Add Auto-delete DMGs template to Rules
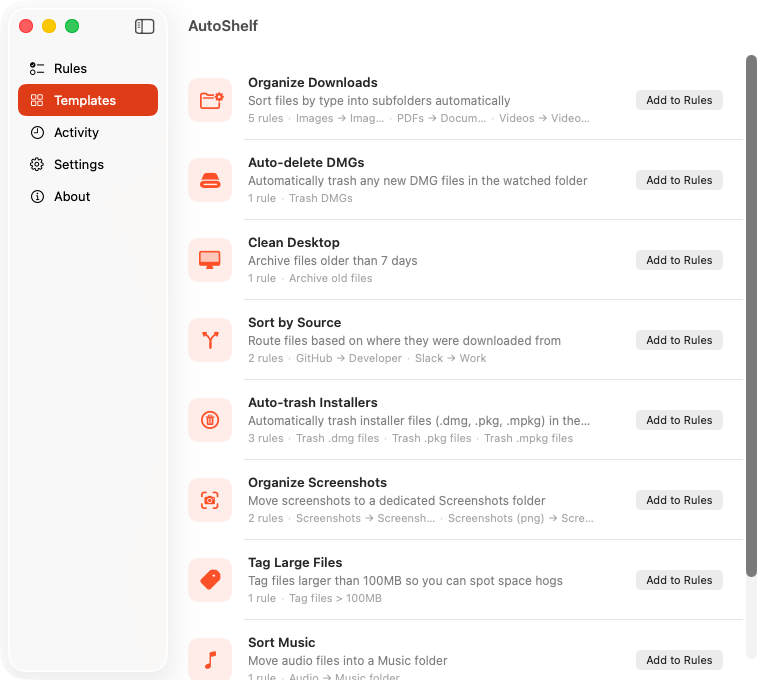760x680 pixels. click(679, 180)
